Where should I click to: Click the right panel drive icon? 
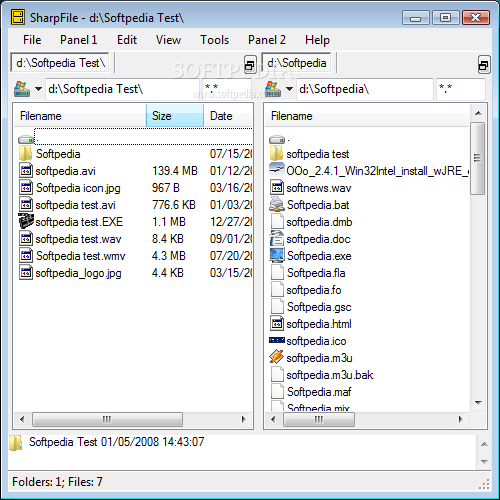pos(273,89)
